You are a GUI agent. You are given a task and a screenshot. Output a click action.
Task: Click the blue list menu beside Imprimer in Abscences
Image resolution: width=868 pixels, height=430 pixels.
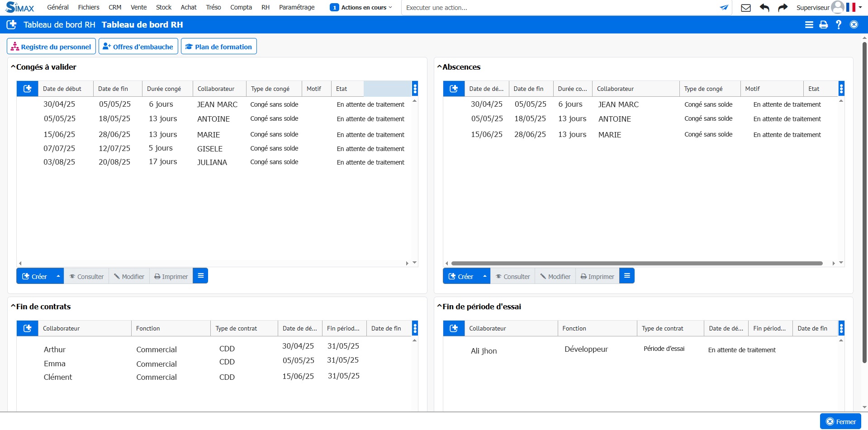tap(627, 276)
